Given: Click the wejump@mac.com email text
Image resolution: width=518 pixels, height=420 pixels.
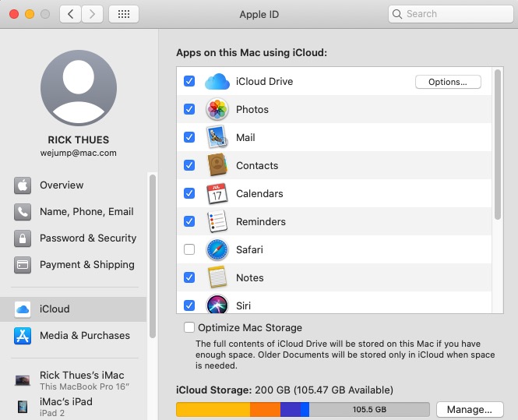Looking at the screenshot, I should [x=79, y=153].
